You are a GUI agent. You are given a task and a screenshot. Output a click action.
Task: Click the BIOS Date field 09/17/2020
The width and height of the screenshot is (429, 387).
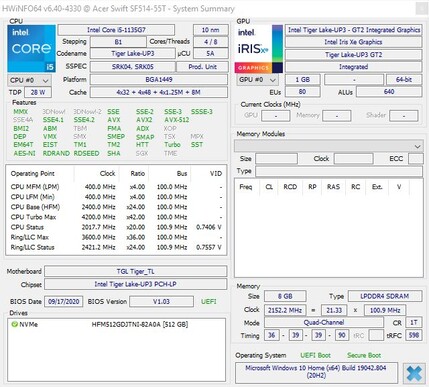tap(63, 302)
